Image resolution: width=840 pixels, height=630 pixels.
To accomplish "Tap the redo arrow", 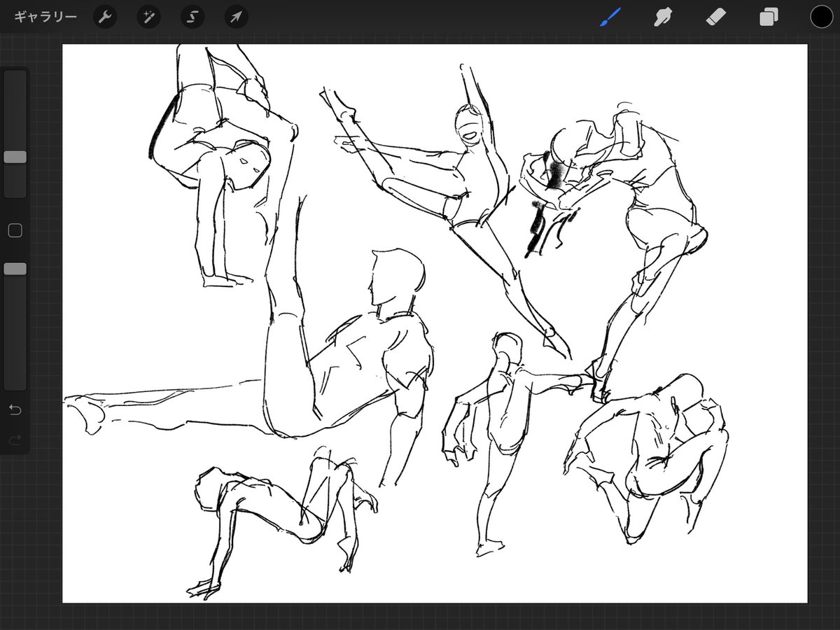I will point(15,440).
